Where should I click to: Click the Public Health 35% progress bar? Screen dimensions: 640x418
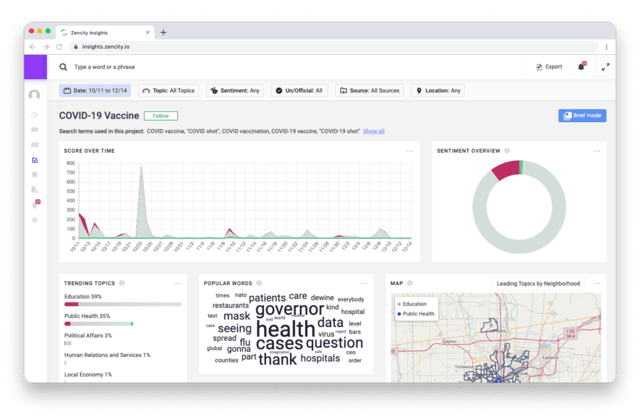click(99, 324)
